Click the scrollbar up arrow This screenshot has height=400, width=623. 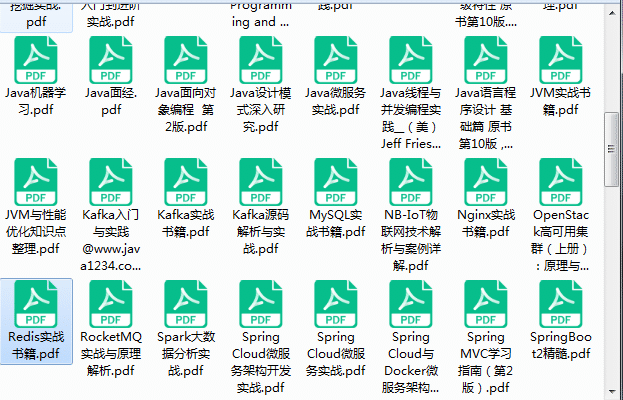pyautogui.click(x=612, y=13)
